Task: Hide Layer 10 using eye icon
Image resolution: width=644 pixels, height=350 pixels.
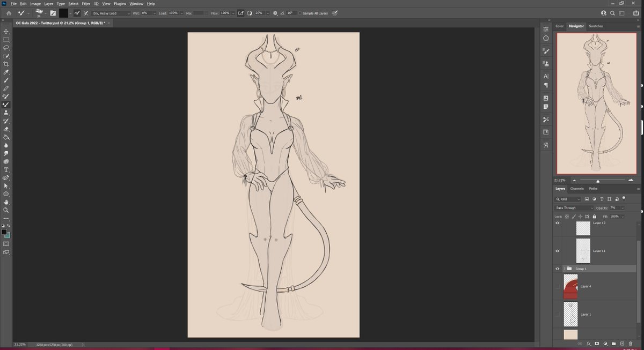Action: (x=558, y=223)
